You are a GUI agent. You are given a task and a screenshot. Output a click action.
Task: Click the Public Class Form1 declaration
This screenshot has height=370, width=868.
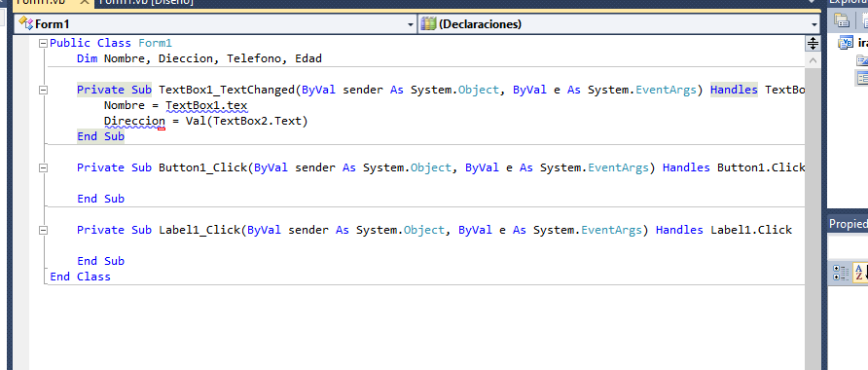(x=111, y=43)
